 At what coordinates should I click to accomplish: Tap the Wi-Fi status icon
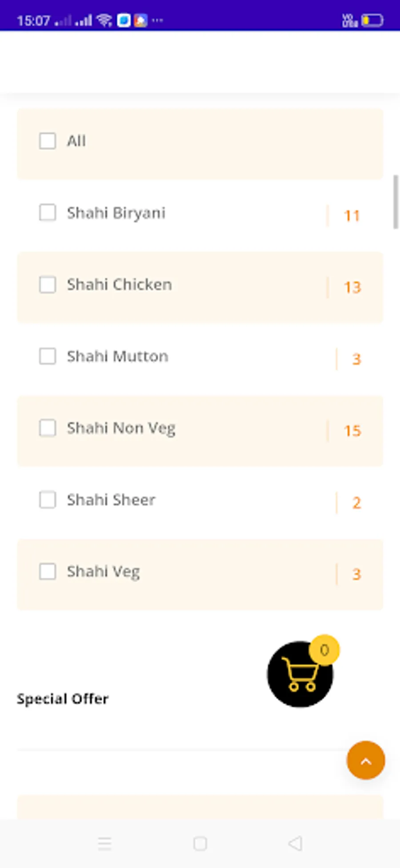coord(104,20)
